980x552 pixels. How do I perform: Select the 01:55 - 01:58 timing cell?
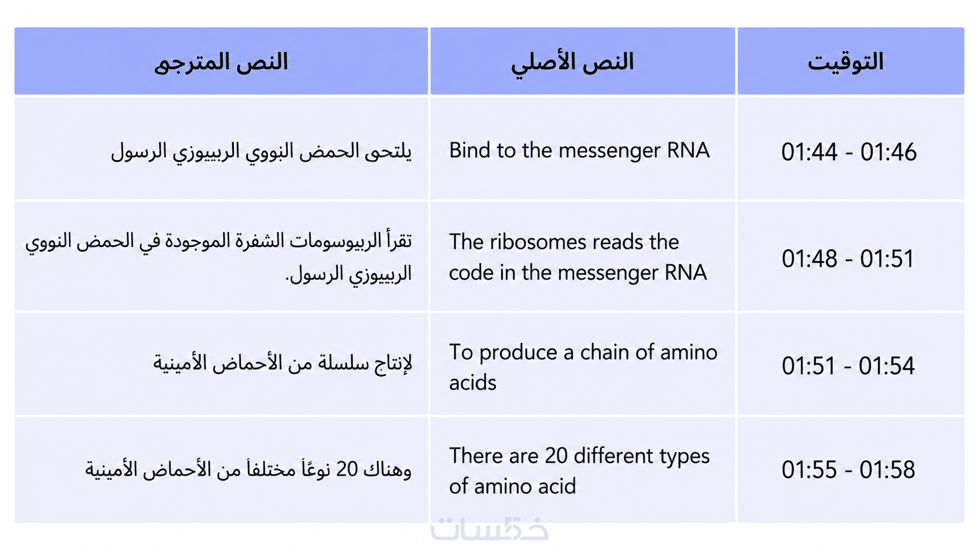coord(848,470)
